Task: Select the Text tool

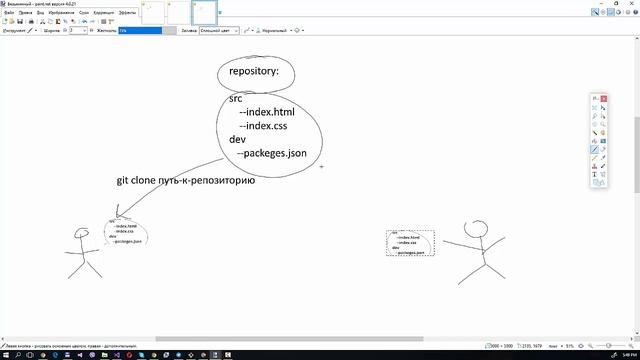Action: 595,174
